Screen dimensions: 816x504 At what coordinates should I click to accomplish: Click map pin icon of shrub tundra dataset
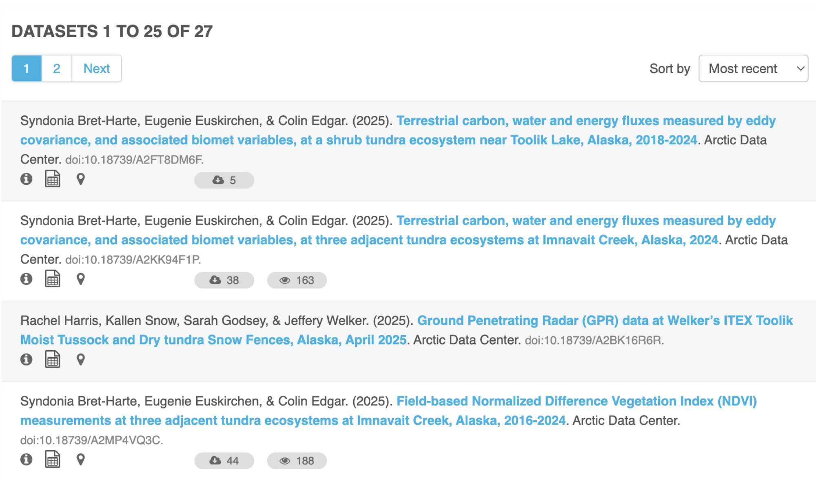pos(81,179)
